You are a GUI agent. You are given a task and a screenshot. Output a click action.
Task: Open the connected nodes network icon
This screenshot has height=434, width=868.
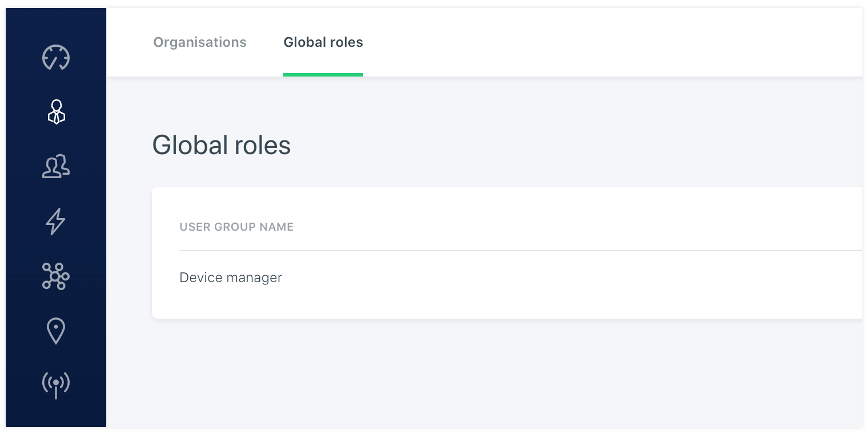click(56, 277)
